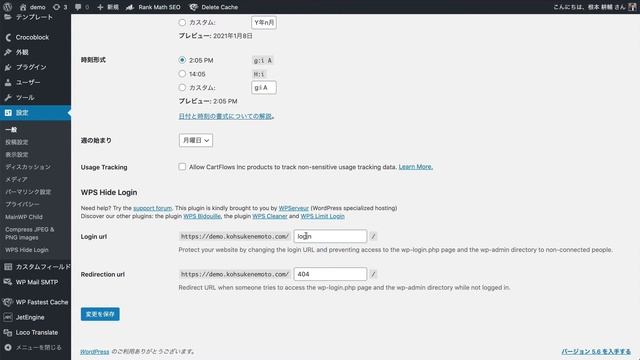Click the user avatar in admin bar

632,7
